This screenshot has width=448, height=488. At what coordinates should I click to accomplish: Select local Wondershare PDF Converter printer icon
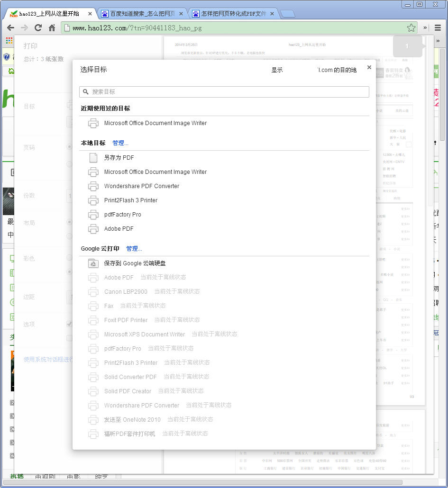tap(93, 186)
